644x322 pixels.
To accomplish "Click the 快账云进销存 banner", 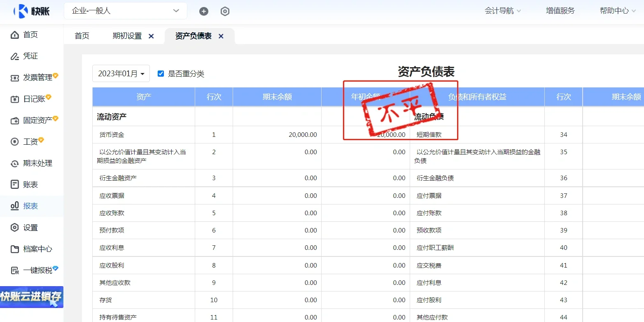I will 32,297.
